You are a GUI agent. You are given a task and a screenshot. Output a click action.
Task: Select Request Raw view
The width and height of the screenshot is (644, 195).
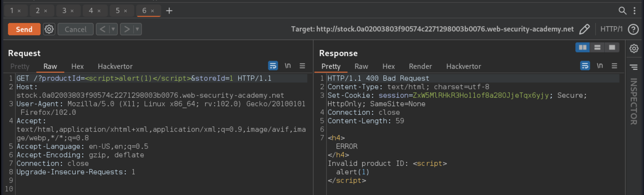50,66
